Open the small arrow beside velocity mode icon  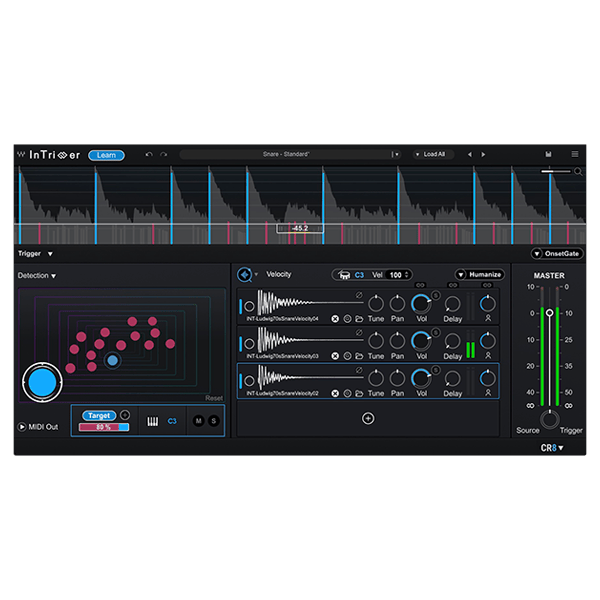coord(256,274)
